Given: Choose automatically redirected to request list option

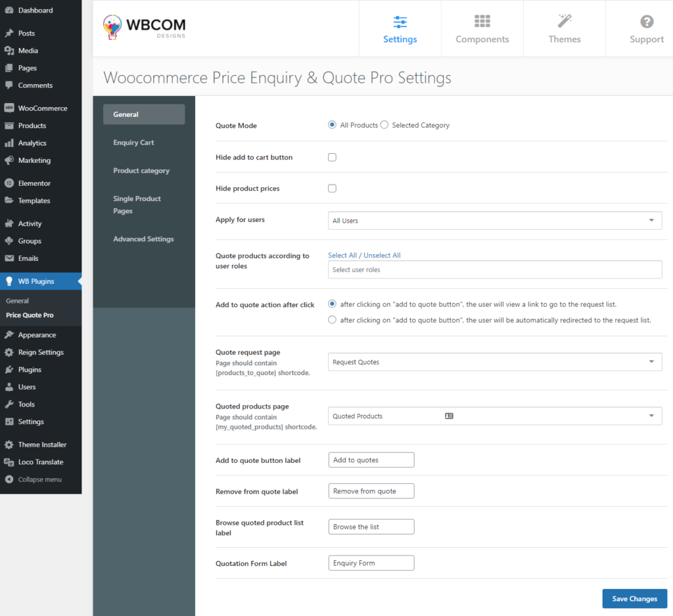Looking at the screenshot, I should pos(332,320).
